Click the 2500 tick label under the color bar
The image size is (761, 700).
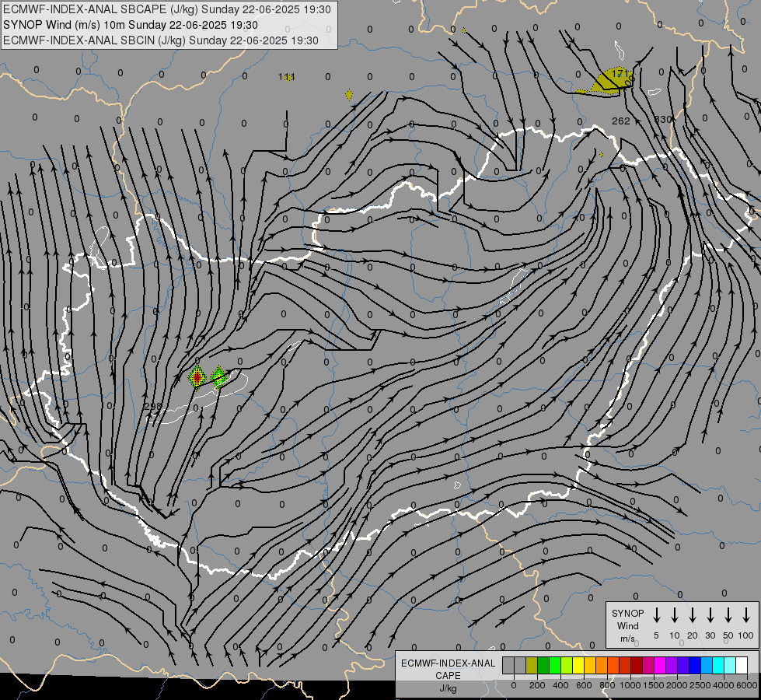[x=700, y=685]
